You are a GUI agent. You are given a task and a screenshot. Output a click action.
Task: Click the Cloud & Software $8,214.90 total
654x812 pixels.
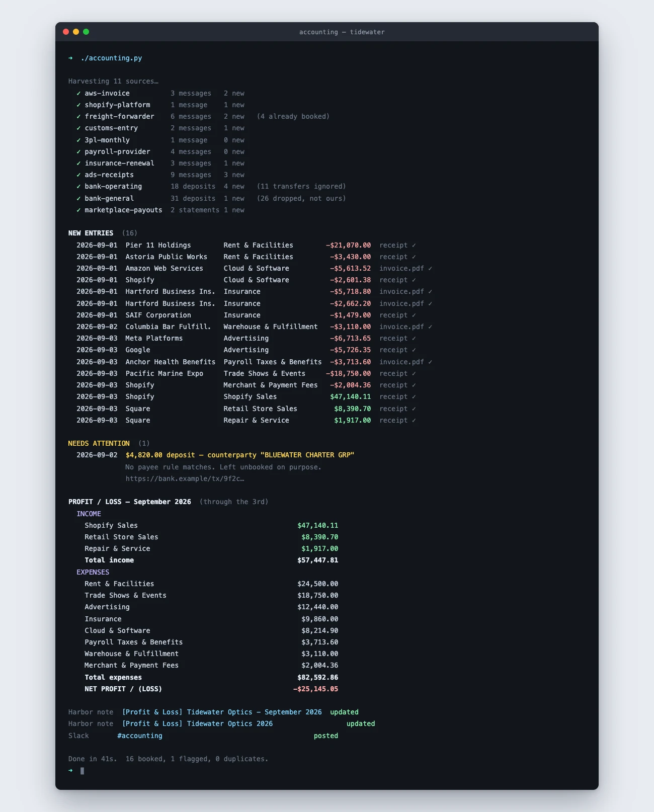319,630
